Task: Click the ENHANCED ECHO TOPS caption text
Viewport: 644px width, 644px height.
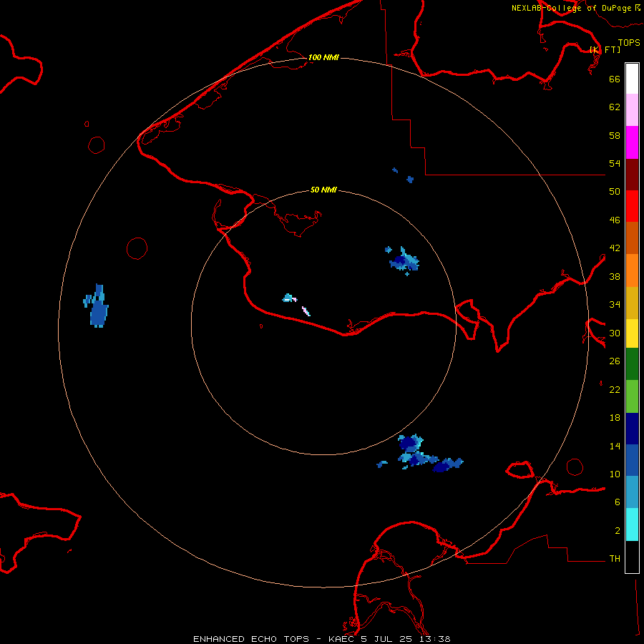Action: (x=251, y=639)
